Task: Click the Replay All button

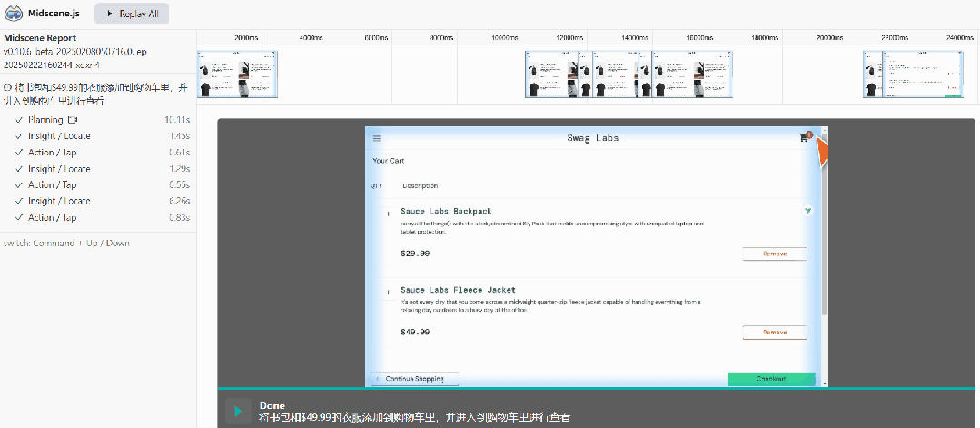Action: [132, 14]
